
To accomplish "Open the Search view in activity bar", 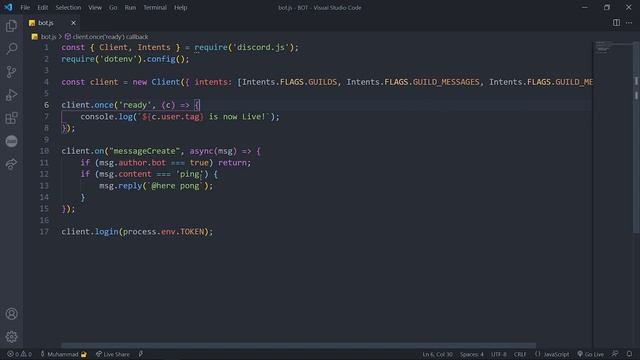I will tap(11, 49).
